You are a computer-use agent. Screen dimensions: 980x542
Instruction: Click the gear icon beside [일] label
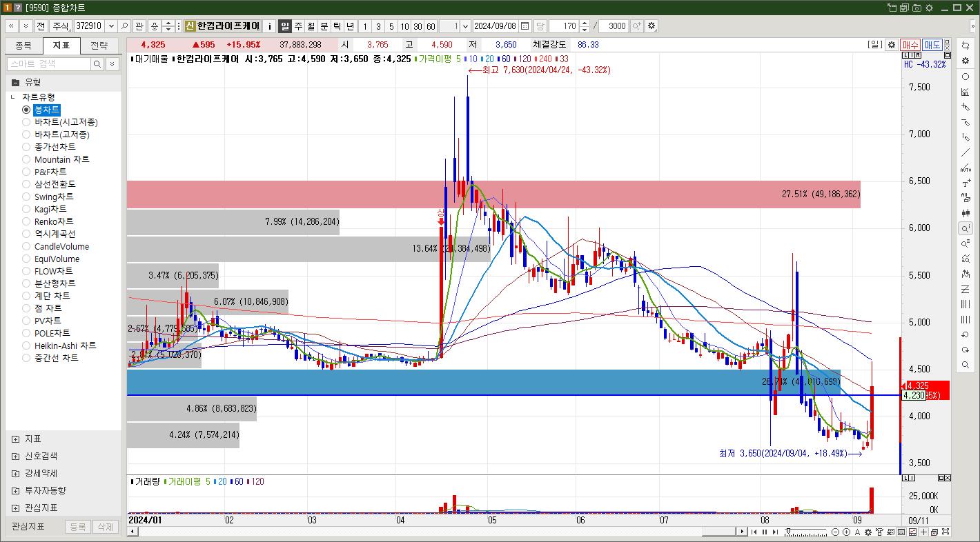click(892, 45)
